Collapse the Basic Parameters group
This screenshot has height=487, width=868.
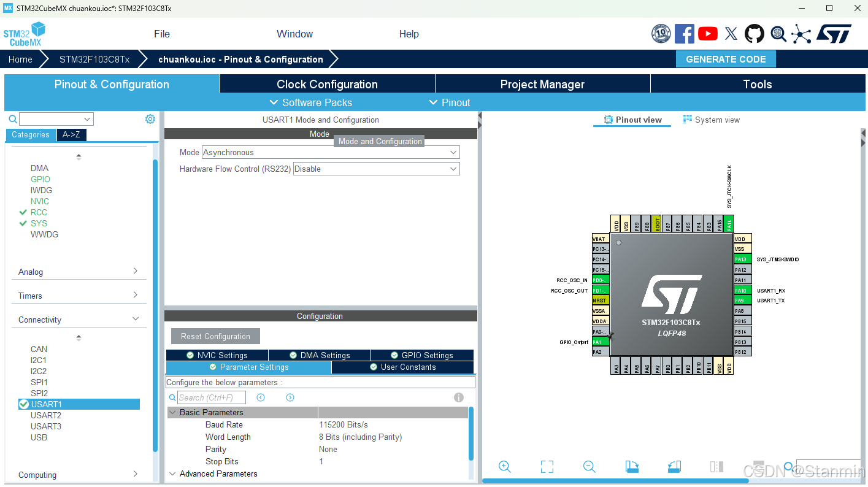(173, 412)
